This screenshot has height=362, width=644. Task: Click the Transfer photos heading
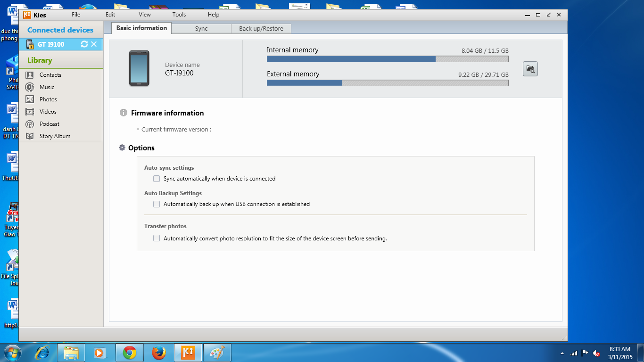tap(165, 226)
